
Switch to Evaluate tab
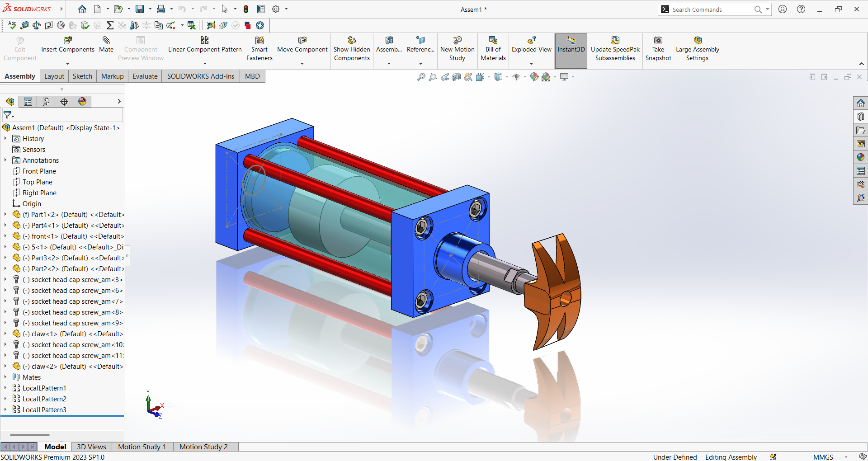pos(145,76)
